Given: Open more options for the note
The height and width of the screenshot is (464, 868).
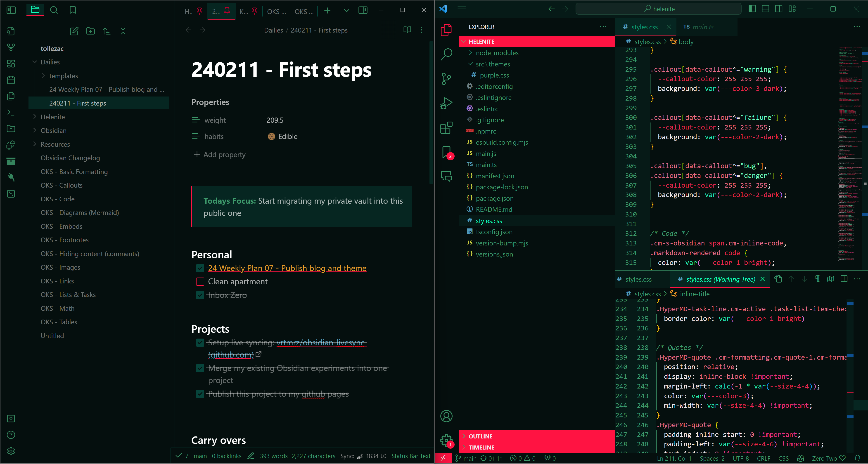Looking at the screenshot, I should click(x=422, y=30).
